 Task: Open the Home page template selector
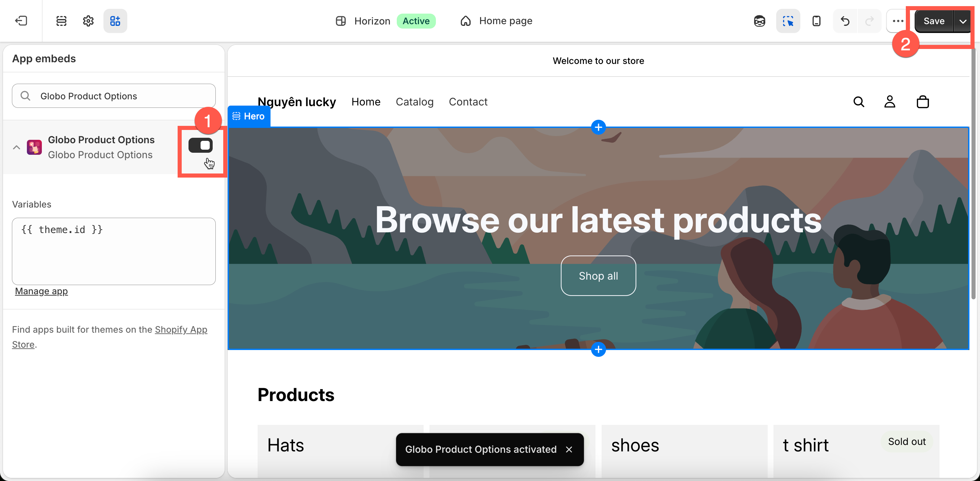tap(496, 20)
